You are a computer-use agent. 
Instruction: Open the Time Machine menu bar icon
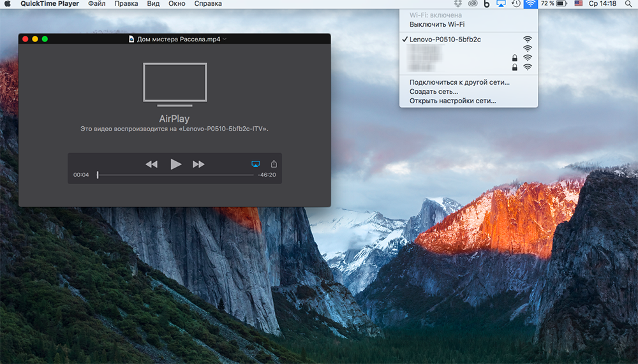516,4
